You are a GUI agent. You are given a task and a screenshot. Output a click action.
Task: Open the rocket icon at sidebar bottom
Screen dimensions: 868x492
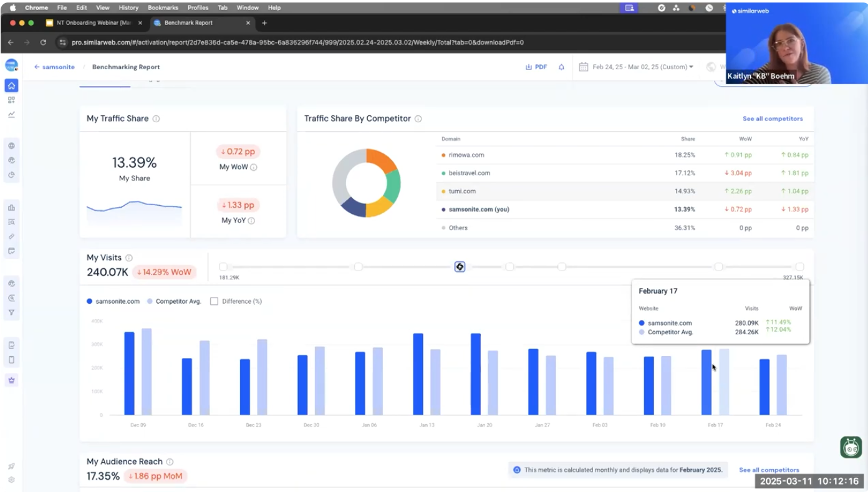[11, 466]
